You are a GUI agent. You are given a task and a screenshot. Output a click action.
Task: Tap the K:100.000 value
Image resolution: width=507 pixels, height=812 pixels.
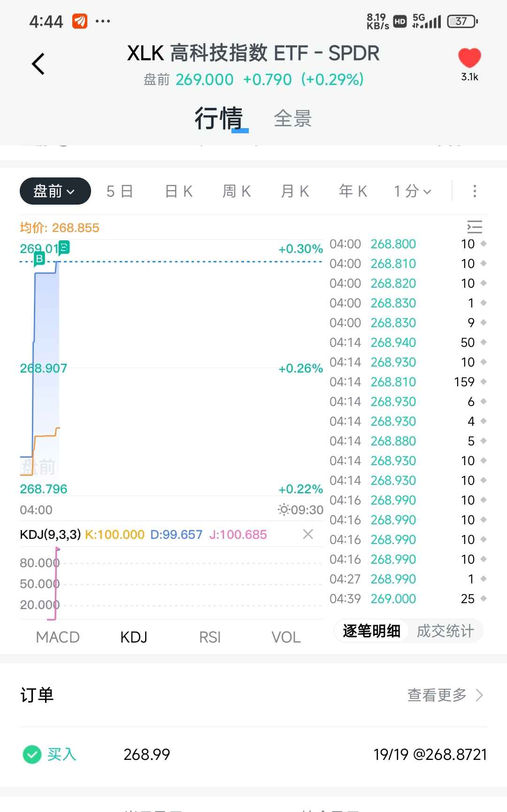(x=115, y=534)
